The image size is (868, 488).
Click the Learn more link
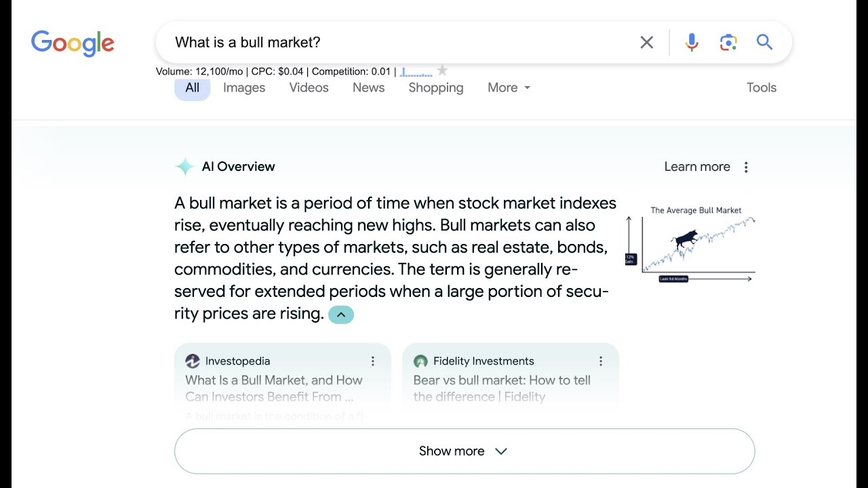coord(697,167)
